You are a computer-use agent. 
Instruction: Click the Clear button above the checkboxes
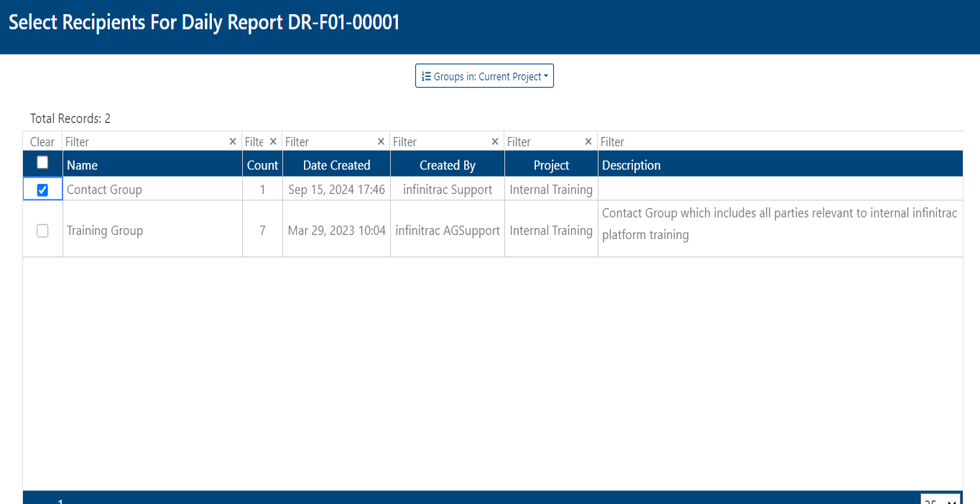coord(42,142)
